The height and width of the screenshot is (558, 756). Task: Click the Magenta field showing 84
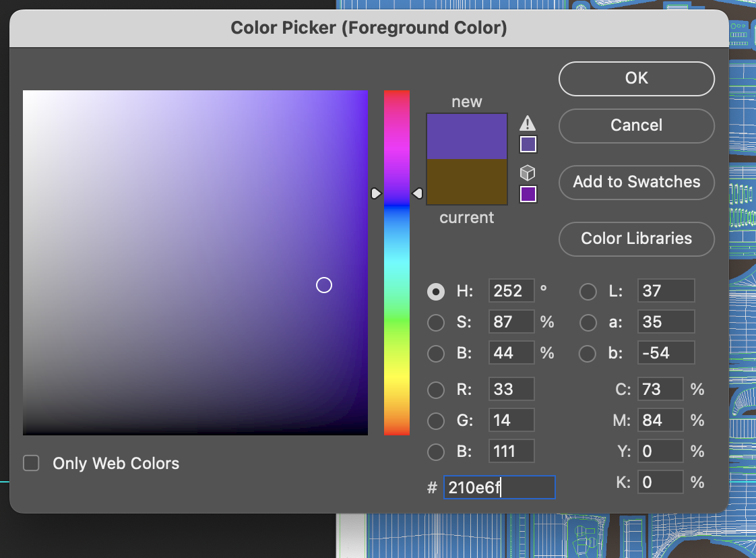[x=660, y=420]
